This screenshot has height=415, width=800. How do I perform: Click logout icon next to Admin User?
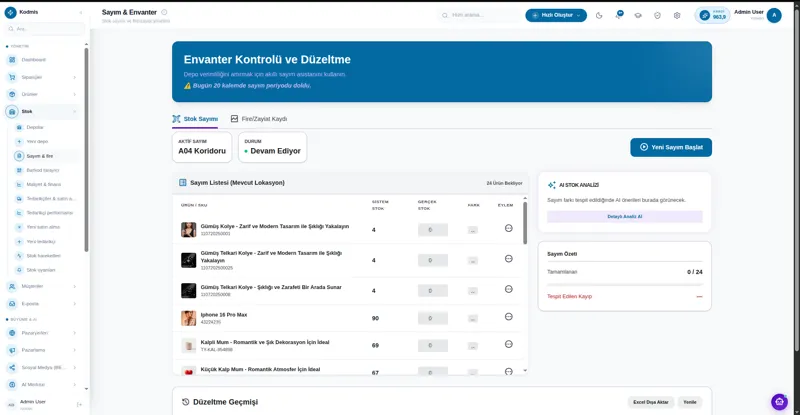pos(79,404)
